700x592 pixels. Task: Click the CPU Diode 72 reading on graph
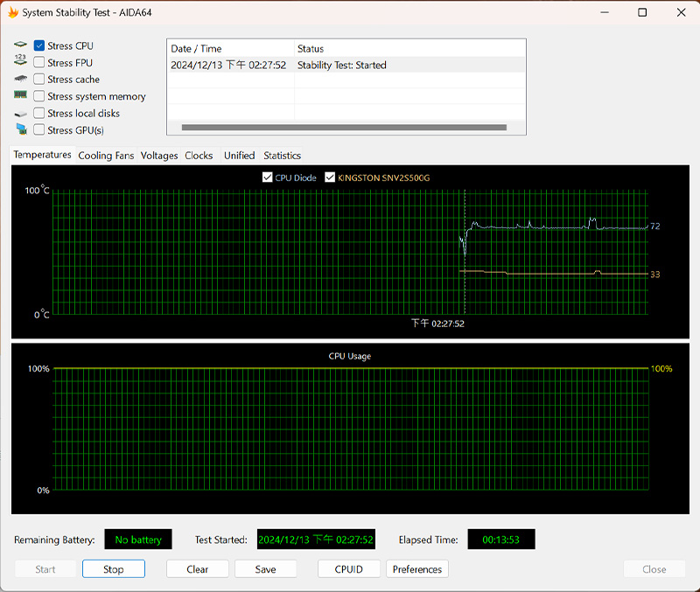click(654, 226)
